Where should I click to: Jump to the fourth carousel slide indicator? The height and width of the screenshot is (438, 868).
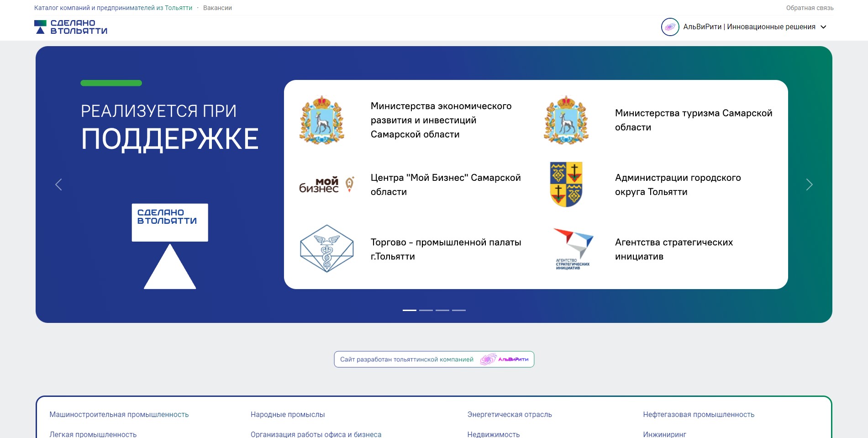click(458, 310)
